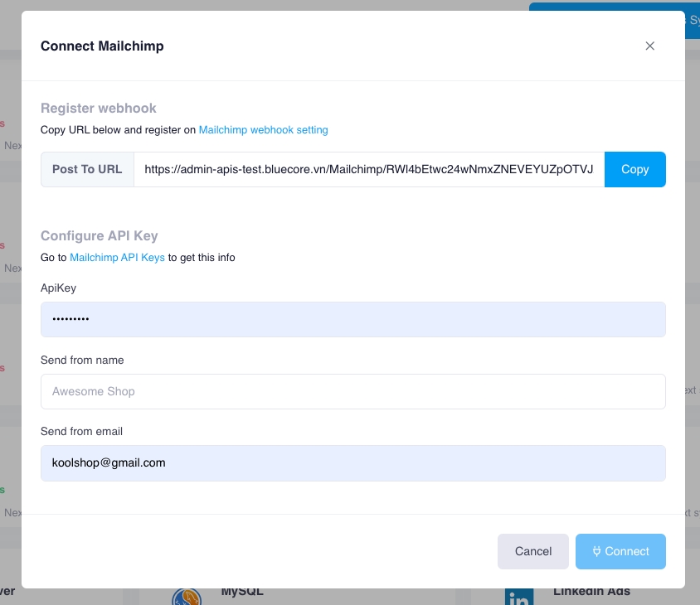Image resolution: width=700 pixels, height=605 pixels.
Task: Click the Post To URL label
Action: [x=87, y=169]
